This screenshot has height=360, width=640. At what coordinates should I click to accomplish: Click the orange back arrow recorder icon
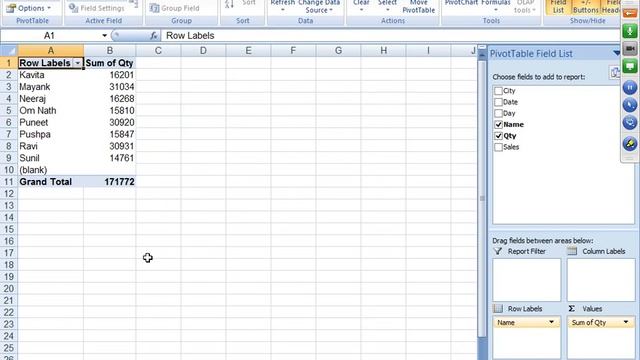[630, 14]
